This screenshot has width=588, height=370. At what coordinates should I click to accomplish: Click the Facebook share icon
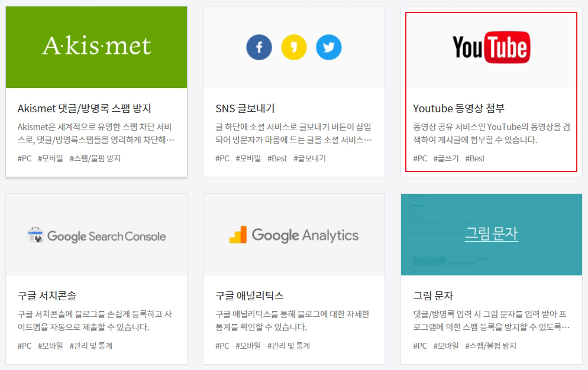259,47
